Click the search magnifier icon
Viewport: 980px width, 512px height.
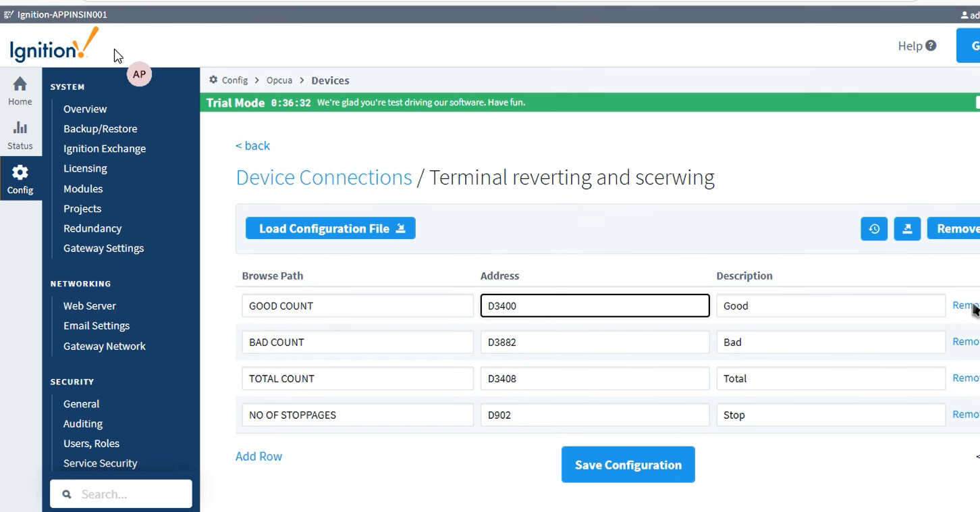coord(67,494)
